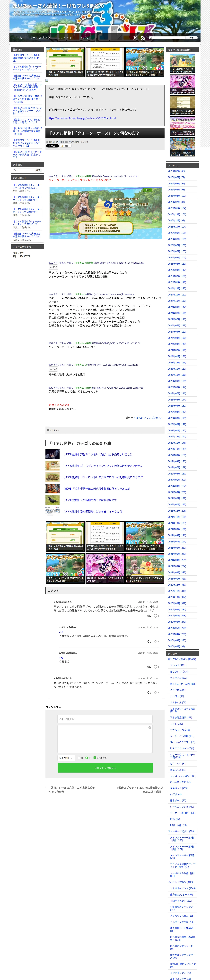Viewport: 210px width, 980px height.
Task: Tap the heart icon on comment 2
Action: [x=156, y=641]
